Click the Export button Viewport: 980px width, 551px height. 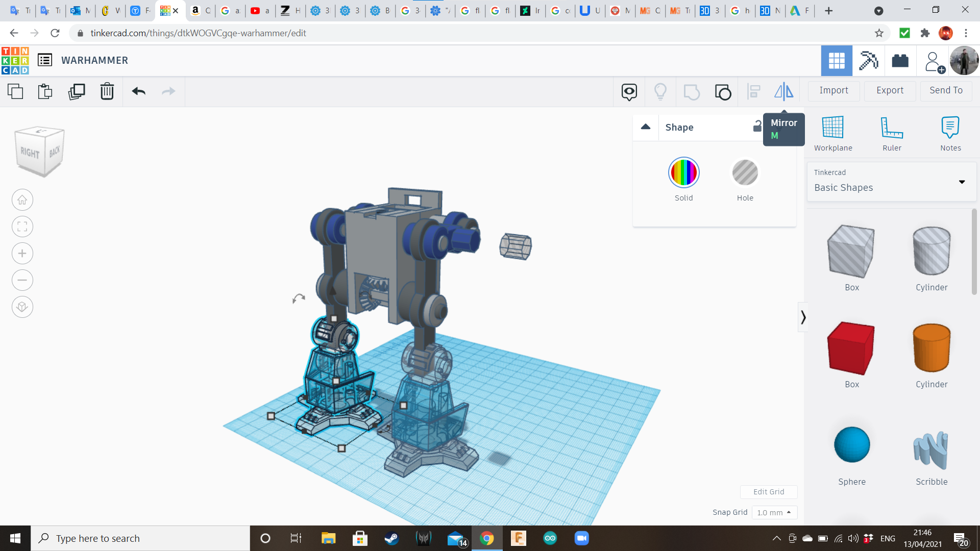890,90
